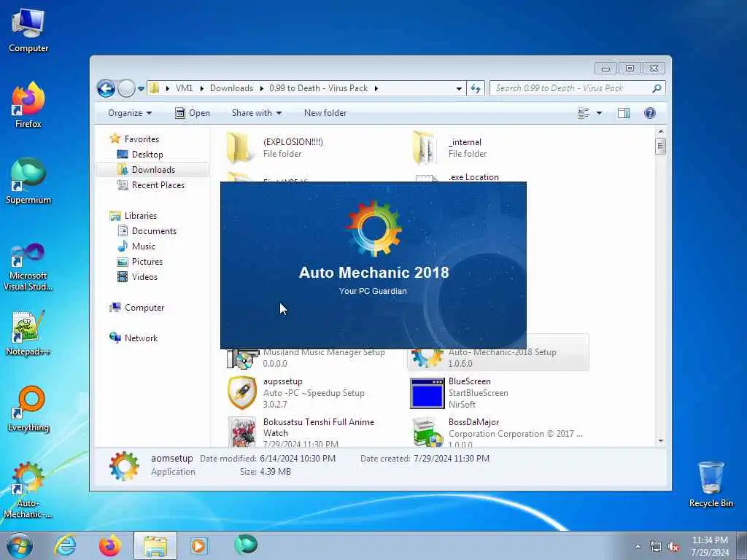Select Desktop under Favorites
This screenshot has height=560, width=747.
point(147,155)
